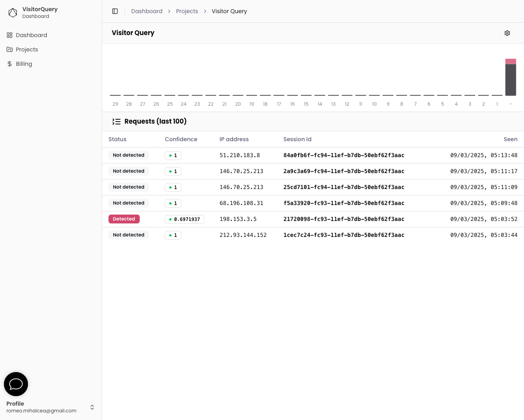524x420 pixels.
Task: Click the VisitorQuery logo icon
Action: (x=13, y=13)
